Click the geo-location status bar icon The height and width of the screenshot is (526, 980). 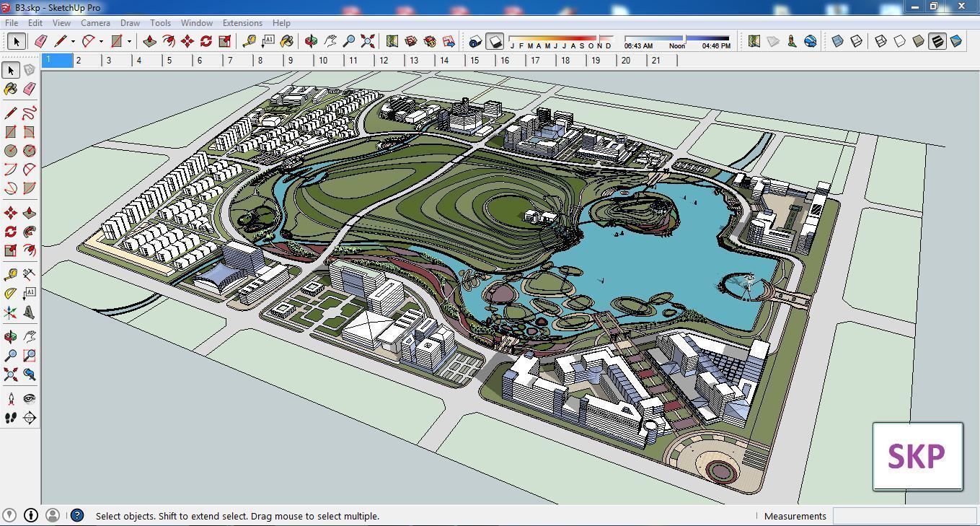coord(10,515)
